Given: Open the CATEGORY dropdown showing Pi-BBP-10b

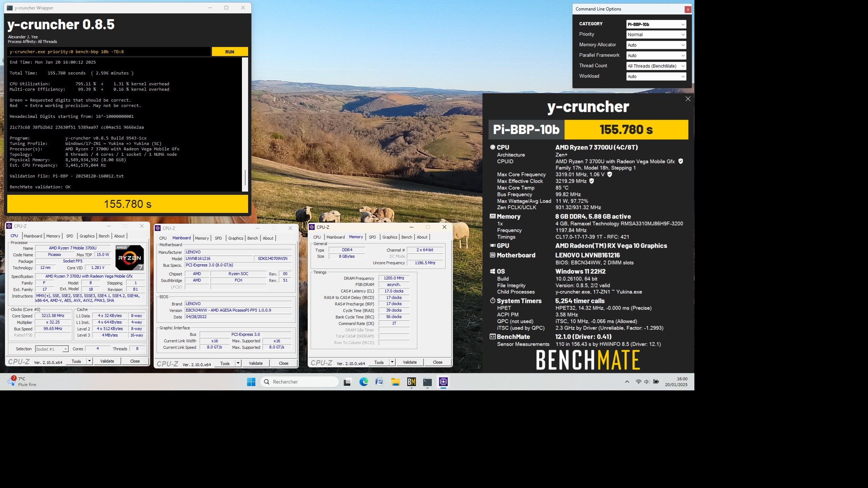Looking at the screenshot, I should (656, 24).
